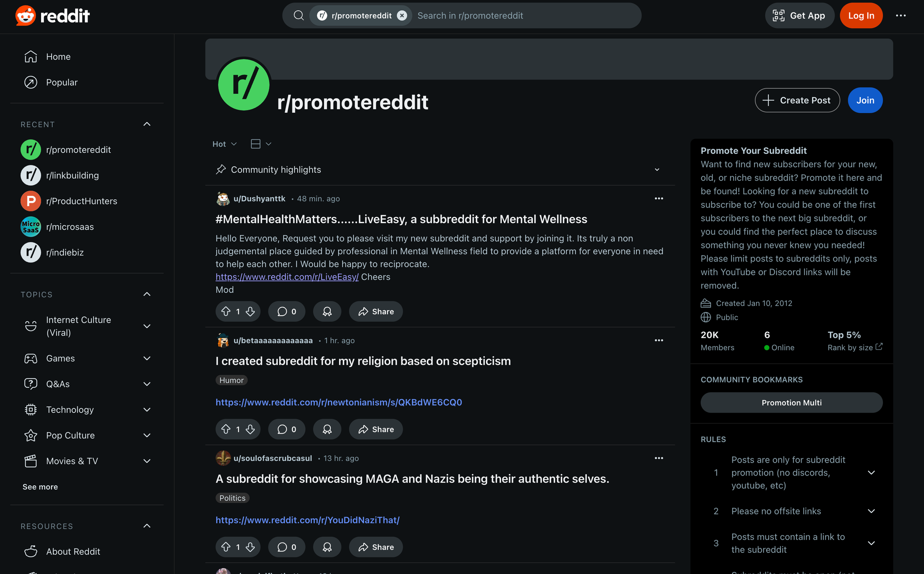Open the top-right three-dot menu
924x574 pixels.
pyautogui.click(x=901, y=16)
